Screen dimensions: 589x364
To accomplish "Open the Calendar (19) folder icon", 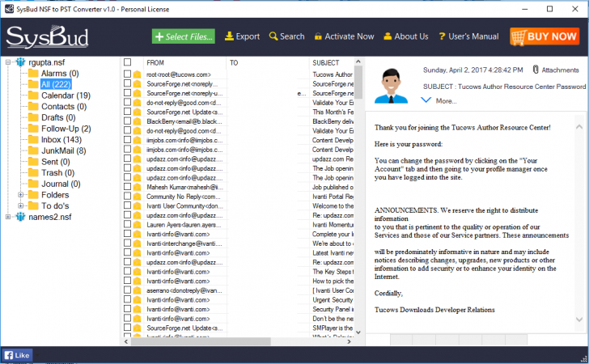I will 33,95.
